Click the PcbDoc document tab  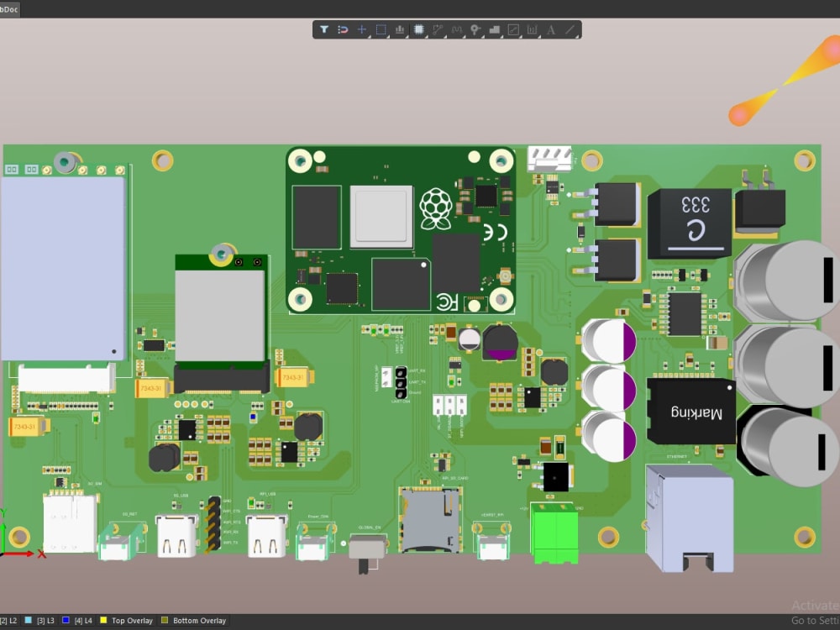tap(9, 9)
